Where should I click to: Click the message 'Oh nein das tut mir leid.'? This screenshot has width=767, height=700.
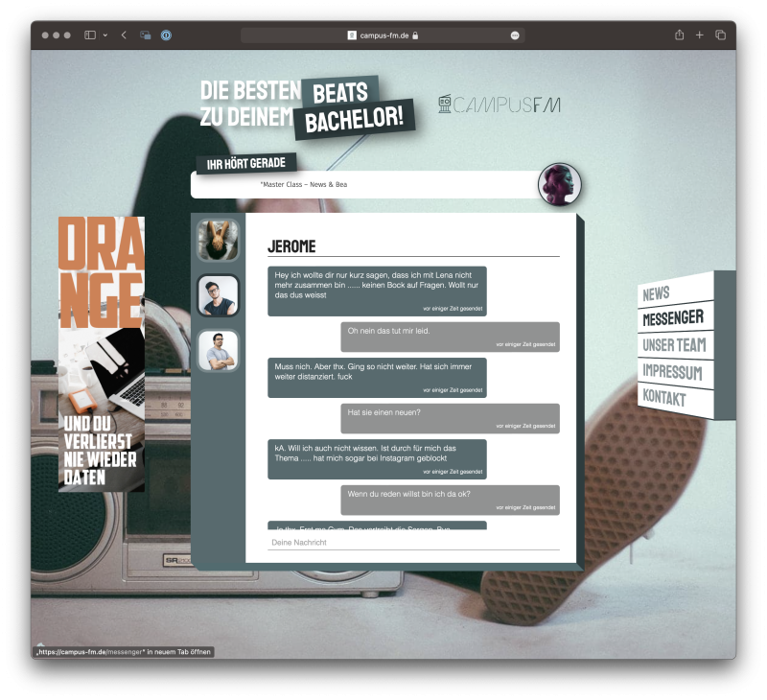coord(450,337)
